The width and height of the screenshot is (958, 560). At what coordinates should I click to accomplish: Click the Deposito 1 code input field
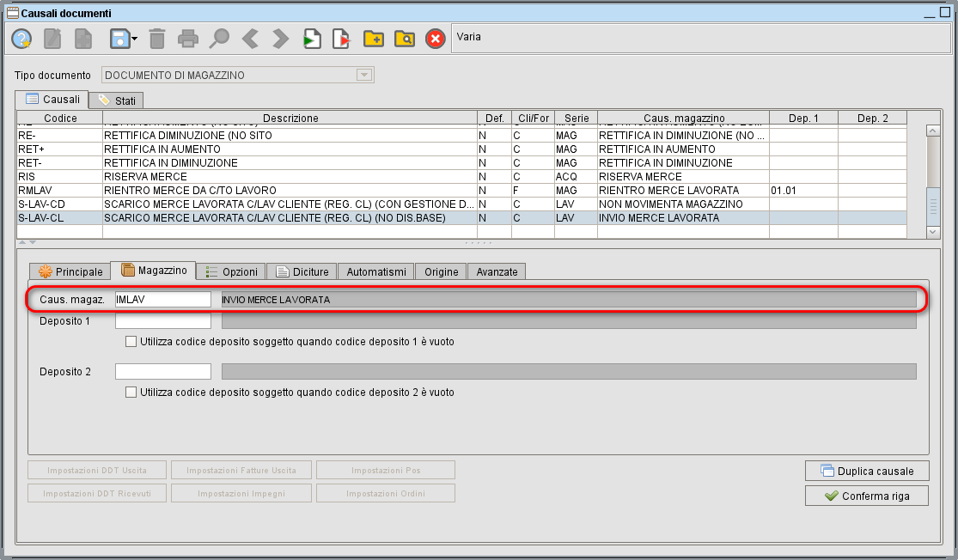163,321
